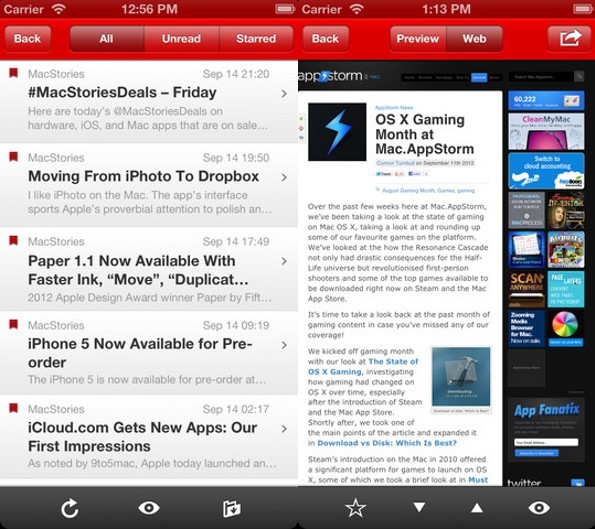Click the CleanMyMac ad banner

click(546, 132)
